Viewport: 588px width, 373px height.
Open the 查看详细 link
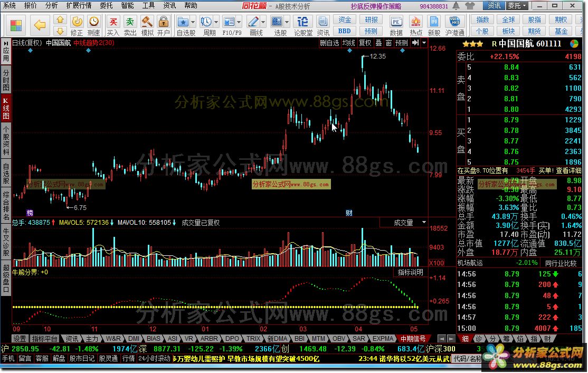coord(568,171)
